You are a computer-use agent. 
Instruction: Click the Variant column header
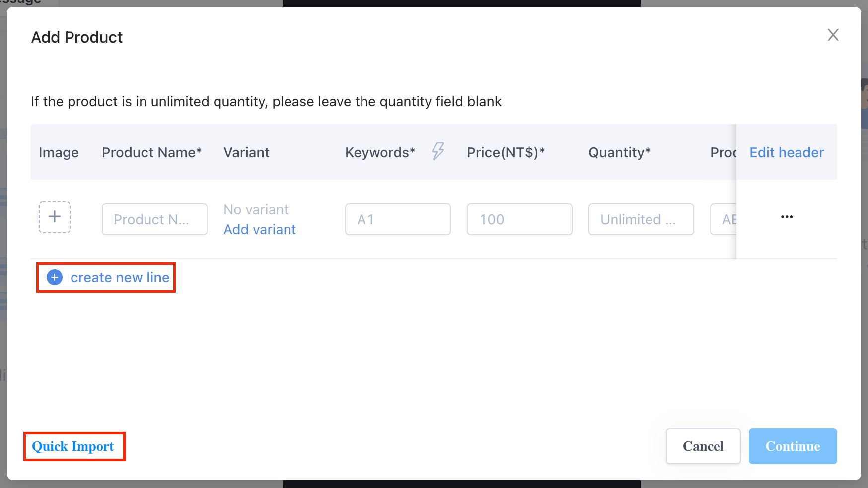[246, 152]
